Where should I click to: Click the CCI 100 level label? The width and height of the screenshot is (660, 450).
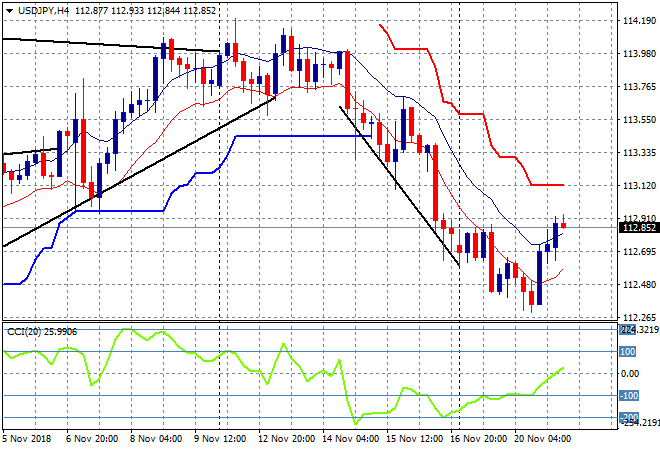click(627, 351)
